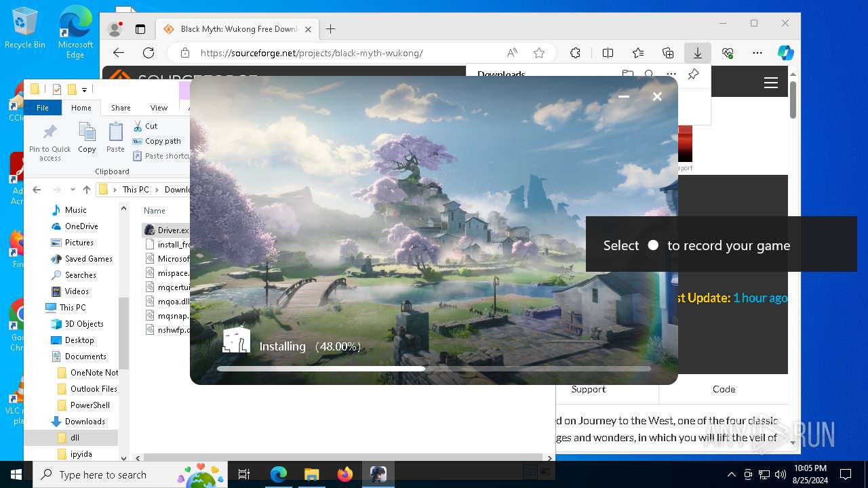Viewport: 868px width, 488px height.
Task: Select Driver.exe file
Action: point(166,230)
